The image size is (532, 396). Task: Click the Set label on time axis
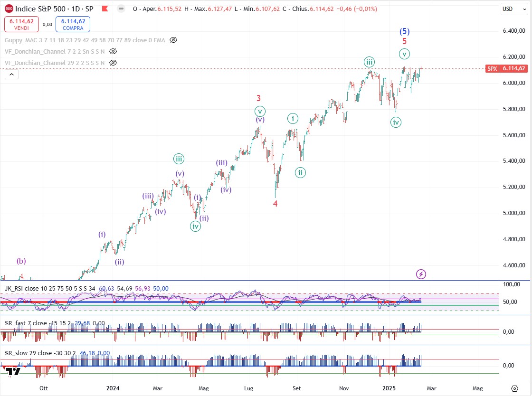(296, 388)
